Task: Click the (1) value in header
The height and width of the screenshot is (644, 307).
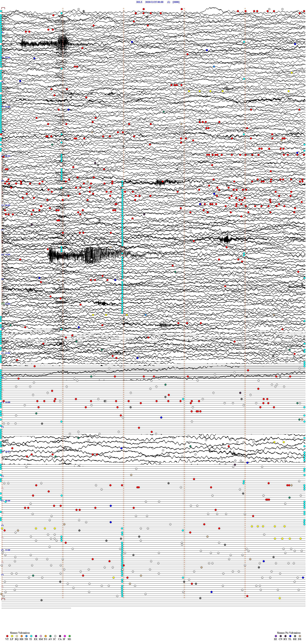Action: (x=169, y=2)
